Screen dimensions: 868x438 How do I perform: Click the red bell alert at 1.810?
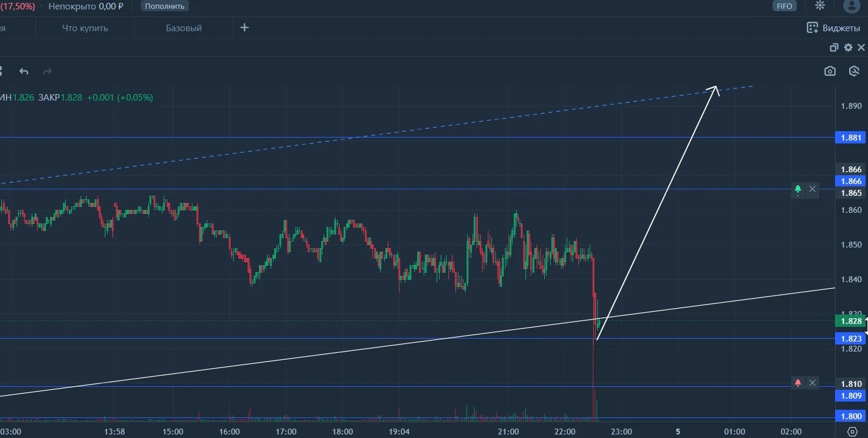click(798, 383)
